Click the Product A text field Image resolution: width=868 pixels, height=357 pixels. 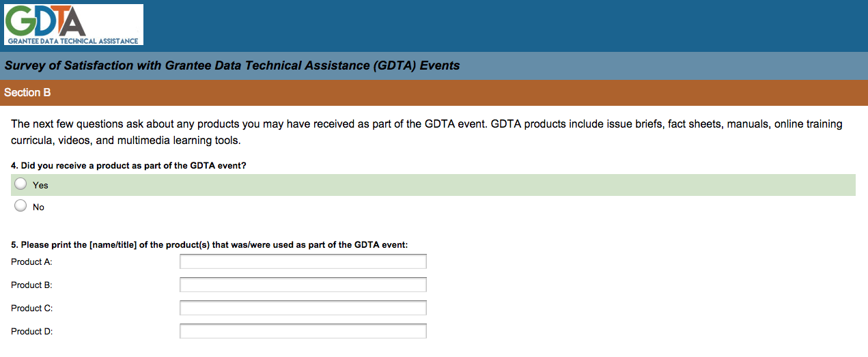(x=303, y=261)
